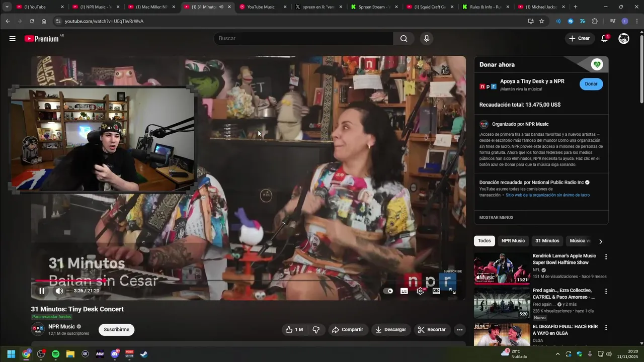Click the search magnifier button
The width and height of the screenshot is (644, 362).
coord(404,39)
